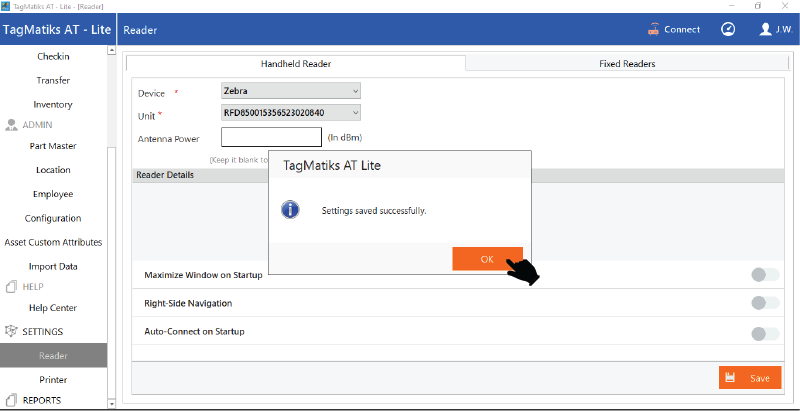This screenshot has width=800, height=411.
Task: Open the Device dropdown showing Zebra
Action: coord(290,91)
